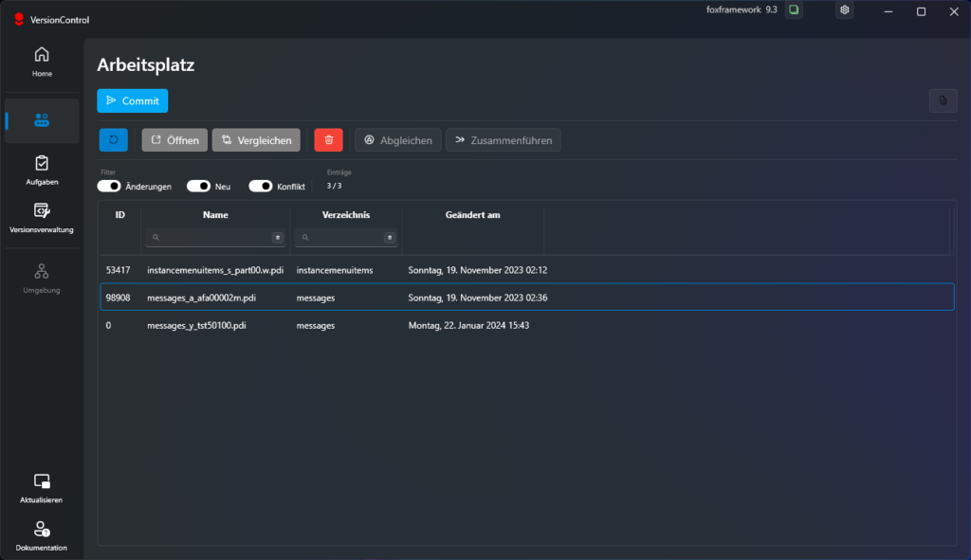Screen dimensions: 971x560
Task: Open the Dokumentation section
Action: click(41, 535)
